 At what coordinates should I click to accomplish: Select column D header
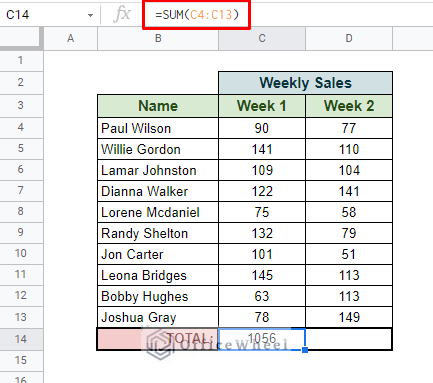pyautogui.click(x=349, y=39)
